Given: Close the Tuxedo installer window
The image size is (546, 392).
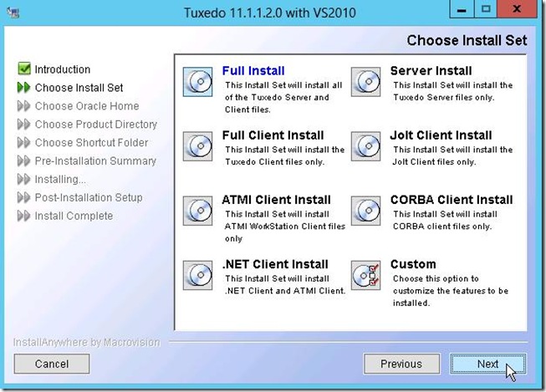Looking at the screenshot, I should [517, 9].
